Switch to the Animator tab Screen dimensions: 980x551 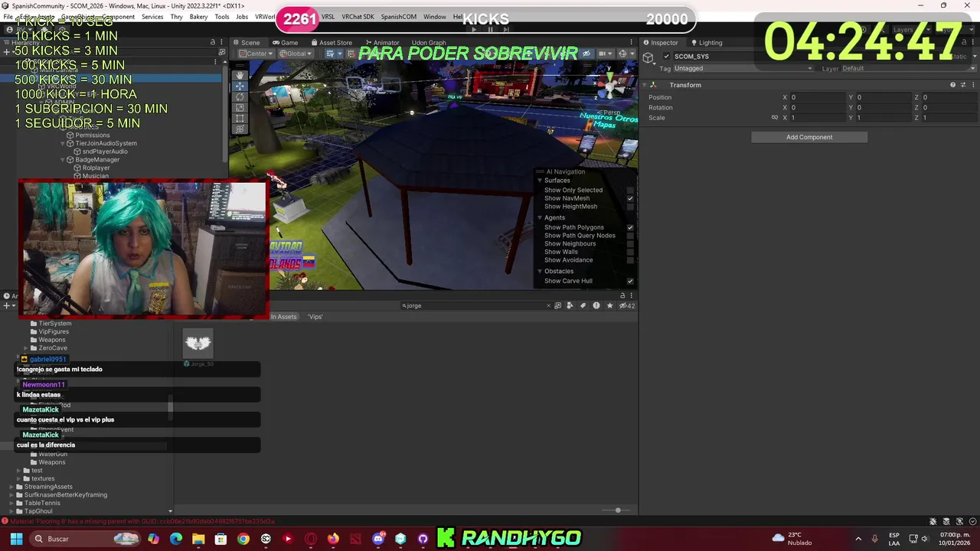pyautogui.click(x=382, y=43)
